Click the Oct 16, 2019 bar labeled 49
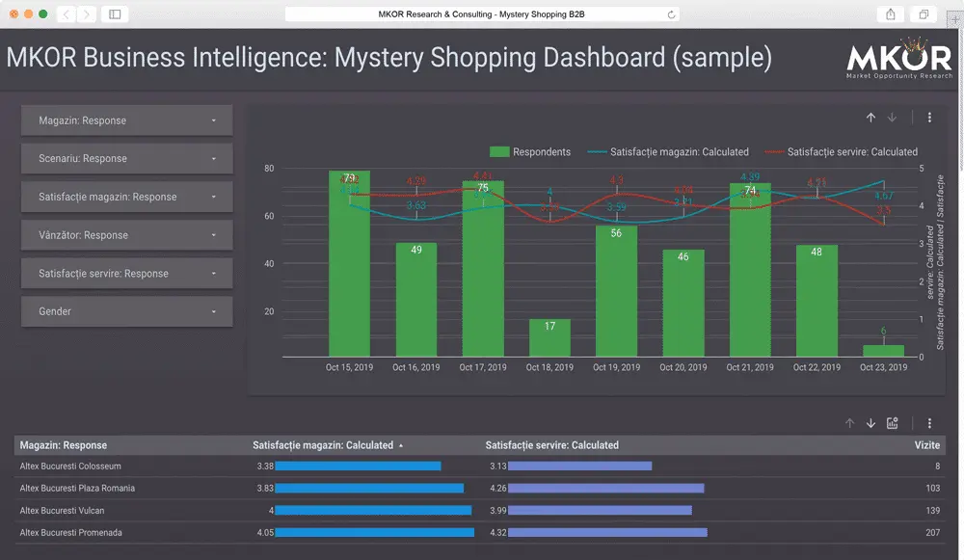The width and height of the screenshot is (964, 560). [x=416, y=302]
